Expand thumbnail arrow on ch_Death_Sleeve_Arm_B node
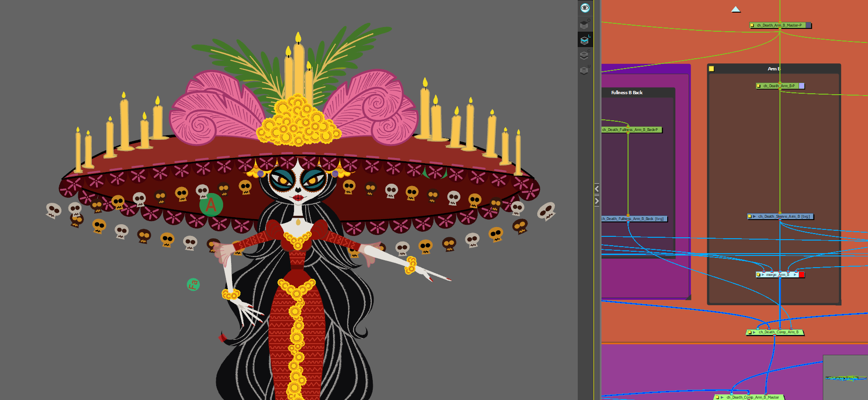This screenshot has width=868, height=400. (x=754, y=216)
